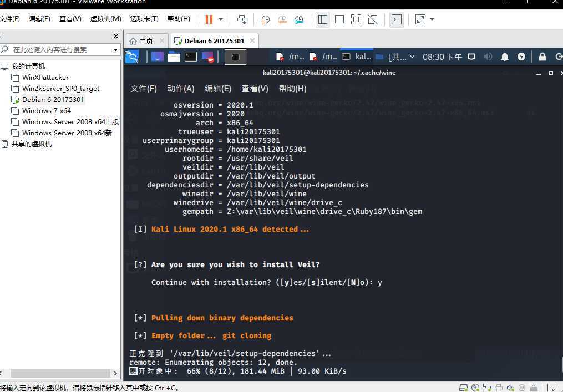The image size is (563, 392).
Task: Click the 08:30 下午 clock
Action: [442, 57]
